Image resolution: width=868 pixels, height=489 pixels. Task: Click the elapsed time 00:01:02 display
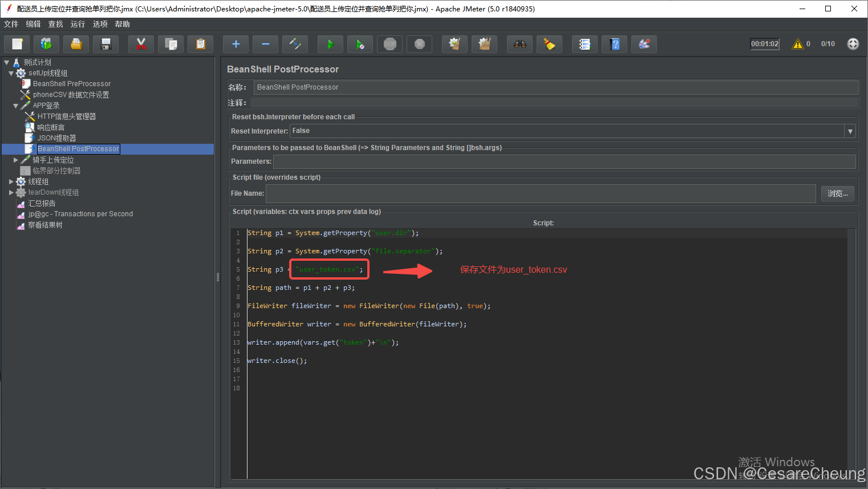[x=765, y=44]
